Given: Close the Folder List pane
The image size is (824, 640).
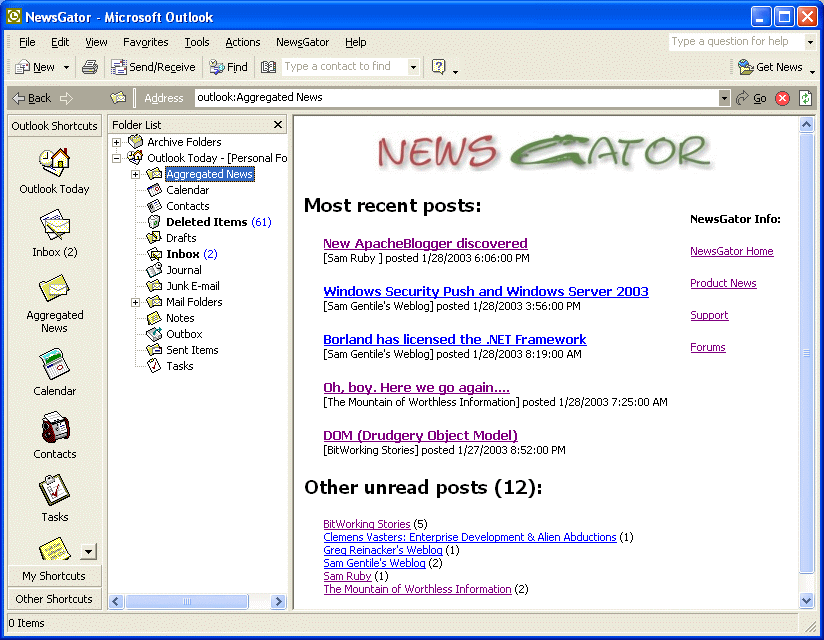Looking at the screenshot, I should [x=278, y=125].
